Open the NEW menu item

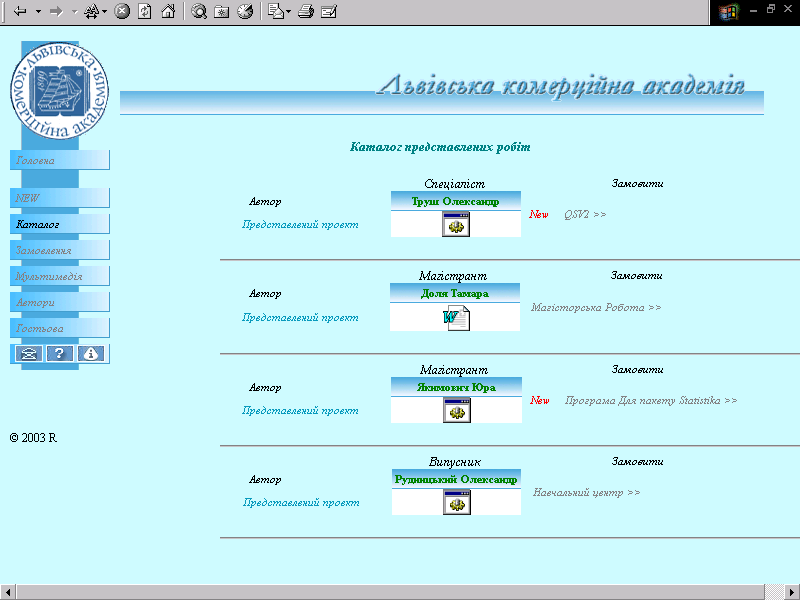click(60, 198)
